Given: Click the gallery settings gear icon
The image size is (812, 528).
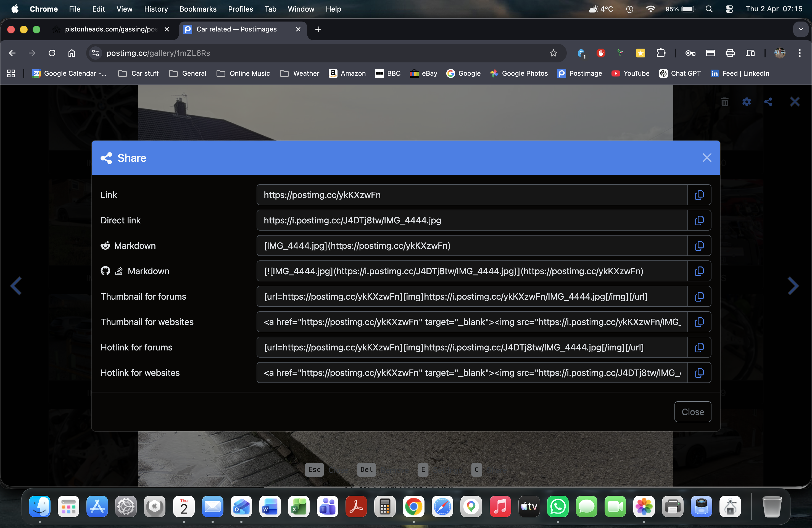Looking at the screenshot, I should (747, 102).
